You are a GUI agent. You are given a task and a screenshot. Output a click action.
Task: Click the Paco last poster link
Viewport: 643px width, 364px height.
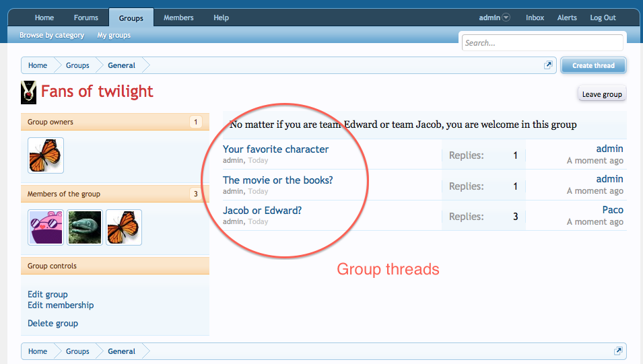612,210
